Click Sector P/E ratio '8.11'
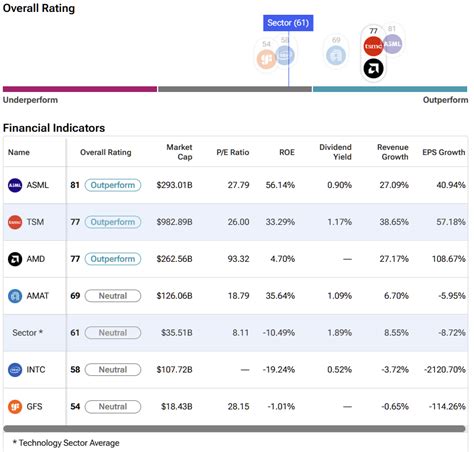The height and width of the screenshot is (452, 474). point(241,333)
